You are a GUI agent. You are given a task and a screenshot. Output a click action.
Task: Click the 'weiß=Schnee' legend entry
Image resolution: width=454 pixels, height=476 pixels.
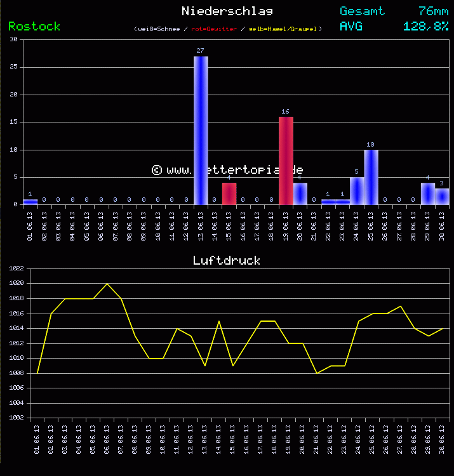tap(159, 29)
